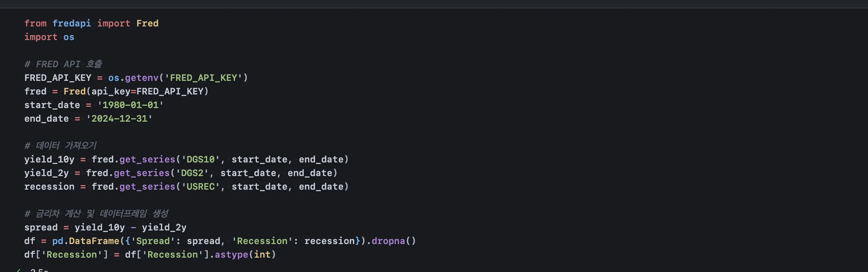Click the '1980-01-01' start date string
This screenshot has height=272, width=868.
click(130, 105)
